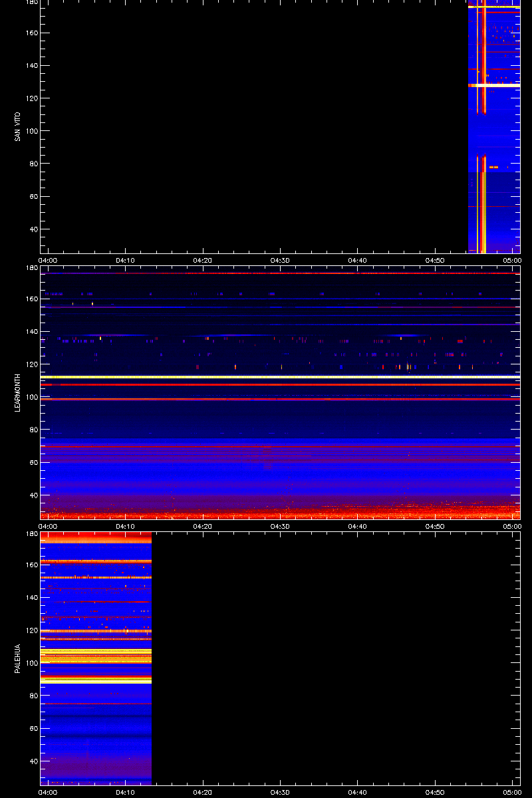
Task: Click the 04:50 tick under San Vito panel
Action: point(435,260)
